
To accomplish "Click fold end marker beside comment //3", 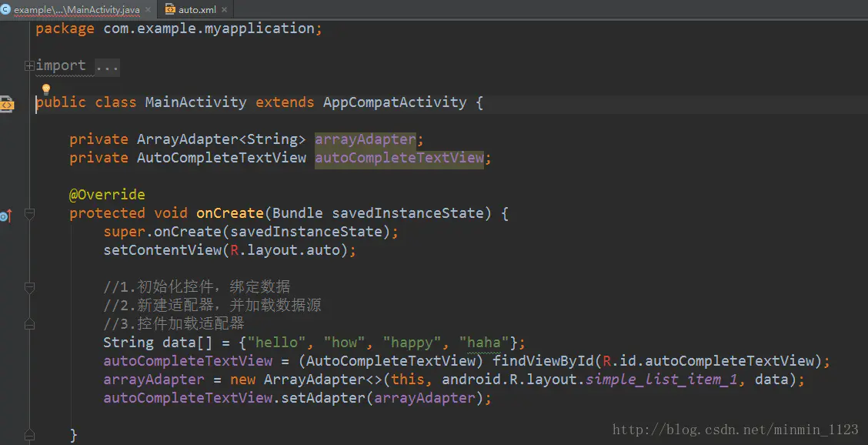I will pyautogui.click(x=29, y=323).
